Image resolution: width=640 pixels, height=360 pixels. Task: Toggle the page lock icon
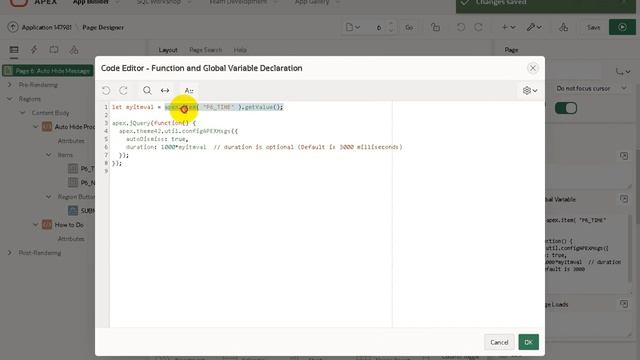436,27
